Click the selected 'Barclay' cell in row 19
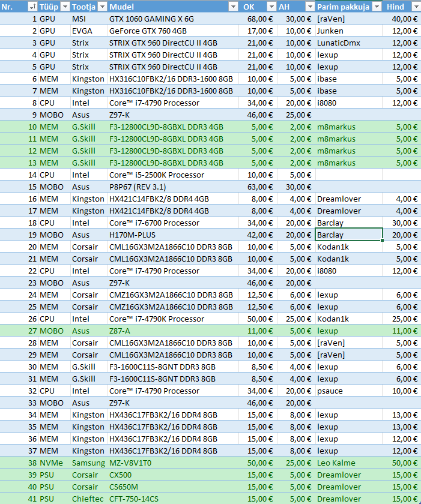421x504 pixels. (x=349, y=235)
